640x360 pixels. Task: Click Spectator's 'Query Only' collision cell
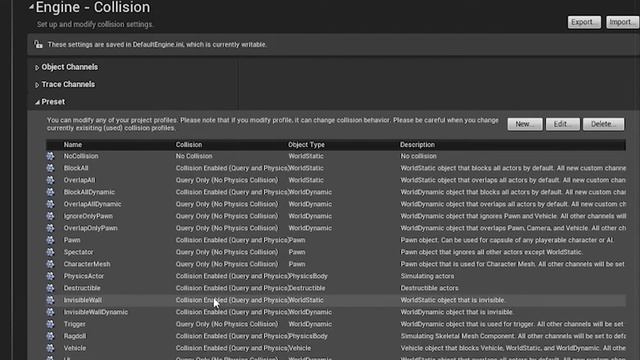[x=227, y=252]
